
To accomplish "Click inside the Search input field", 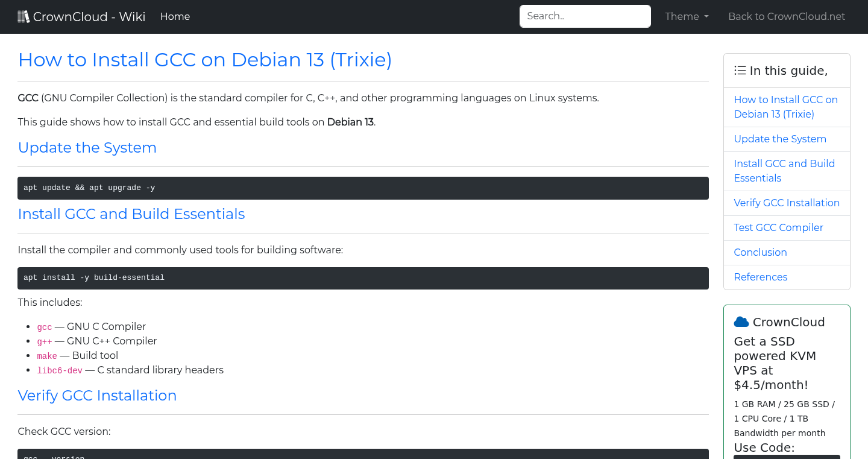I will tap(585, 16).
